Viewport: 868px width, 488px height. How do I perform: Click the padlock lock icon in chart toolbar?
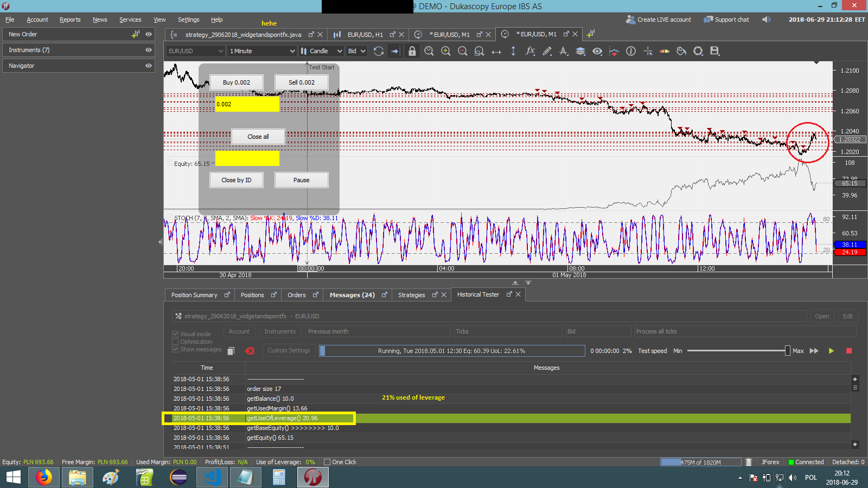pos(412,51)
